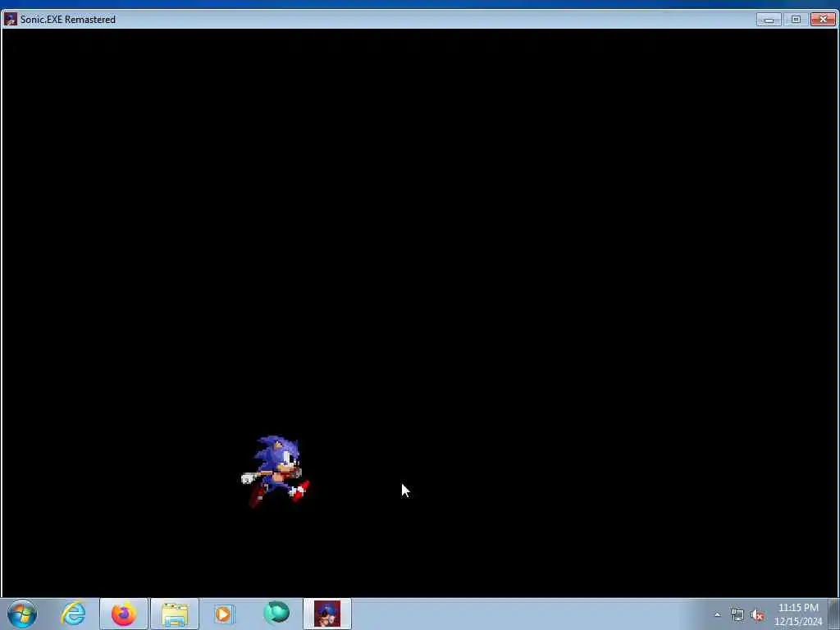Click the Sonic.EXE Remastered title bar icon
Image resolution: width=840 pixels, height=630 pixels.
pos(10,20)
